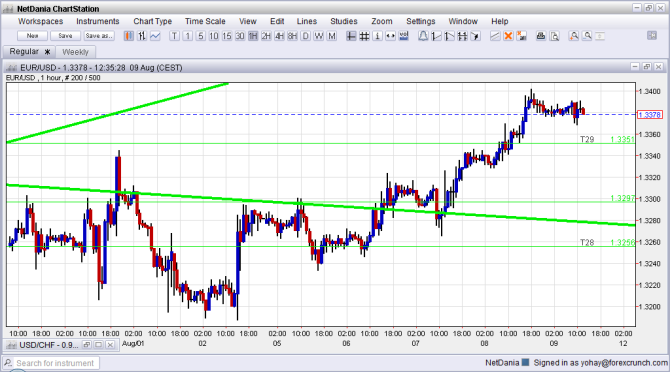Select the line chart type icon
The width and height of the screenshot is (670, 372).
tap(155, 36)
